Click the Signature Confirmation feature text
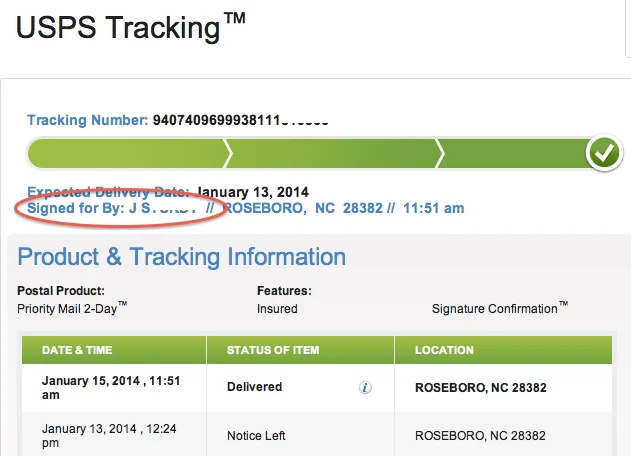631x456 pixels. 500,308
